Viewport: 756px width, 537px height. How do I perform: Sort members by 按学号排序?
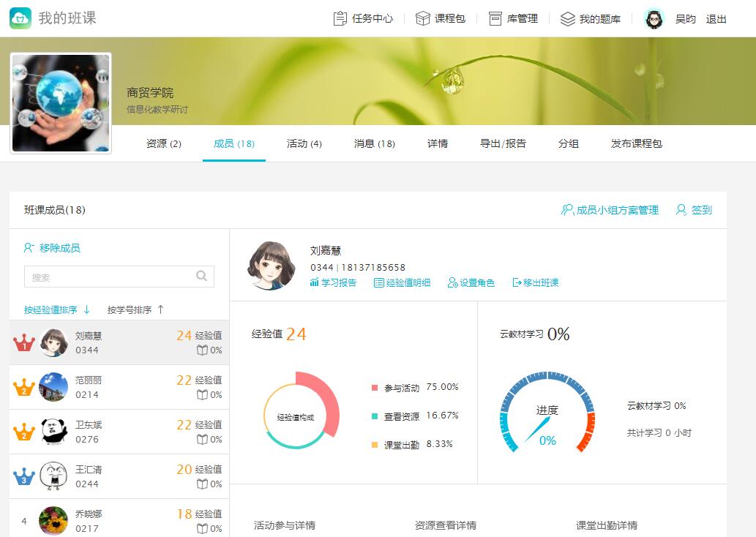point(136,310)
